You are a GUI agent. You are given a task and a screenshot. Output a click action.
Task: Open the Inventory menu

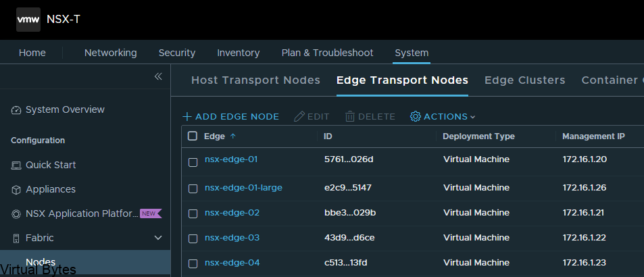(x=239, y=53)
